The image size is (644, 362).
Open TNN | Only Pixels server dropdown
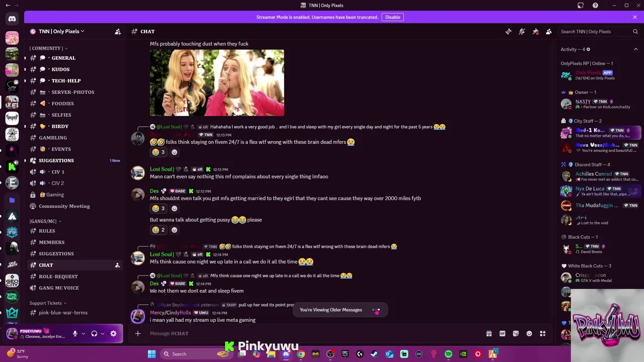(x=61, y=31)
